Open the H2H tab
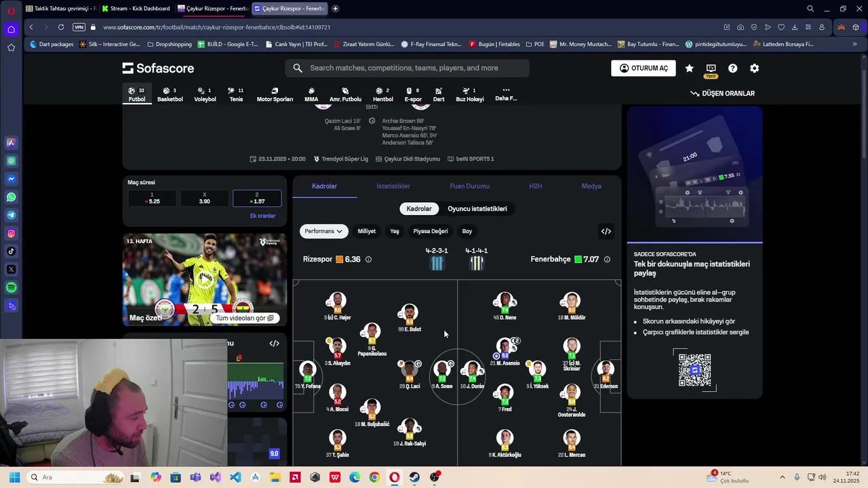868x488 pixels. click(x=536, y=186)
